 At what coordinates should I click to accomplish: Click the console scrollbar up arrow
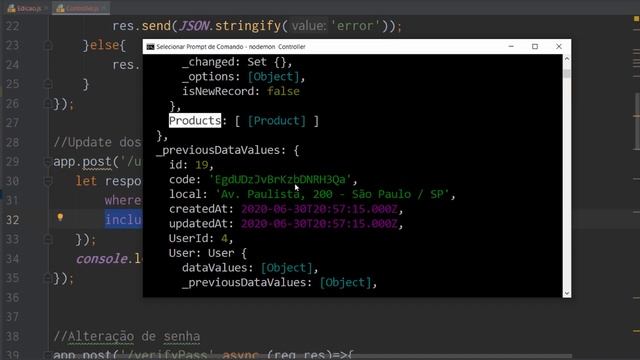click(x=567, y=59)
